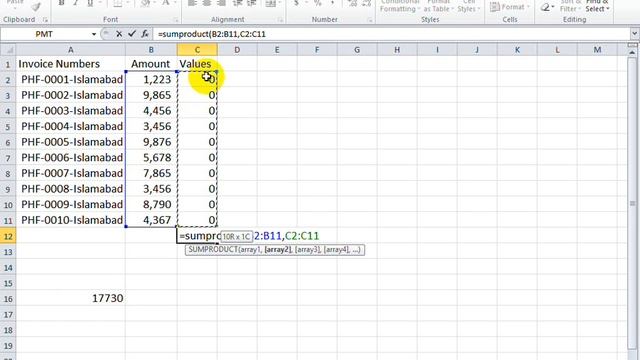
Task: Click the Invoice Numbers header cell
Action: coord(71,64)
